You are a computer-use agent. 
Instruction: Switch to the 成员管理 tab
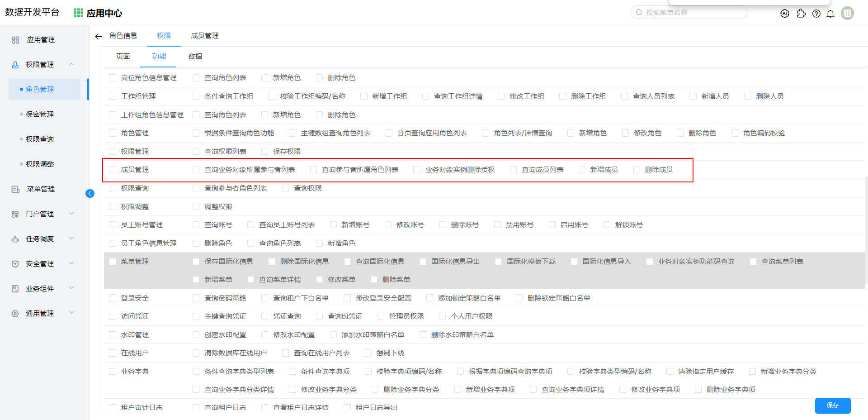point(204,36)
